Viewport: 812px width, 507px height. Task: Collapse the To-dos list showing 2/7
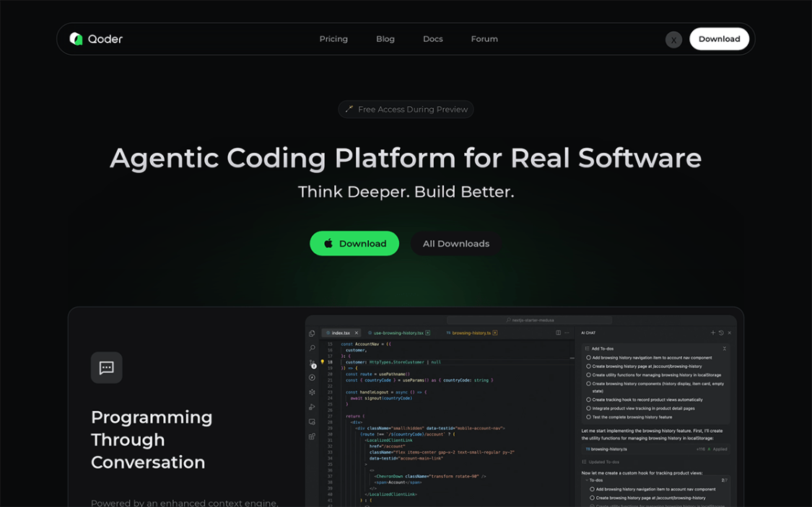point(587,480)
